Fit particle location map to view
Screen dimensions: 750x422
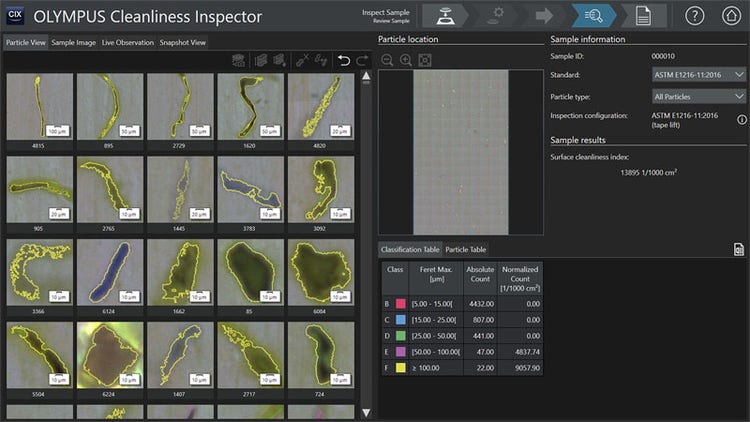click(x=425, y=60)
